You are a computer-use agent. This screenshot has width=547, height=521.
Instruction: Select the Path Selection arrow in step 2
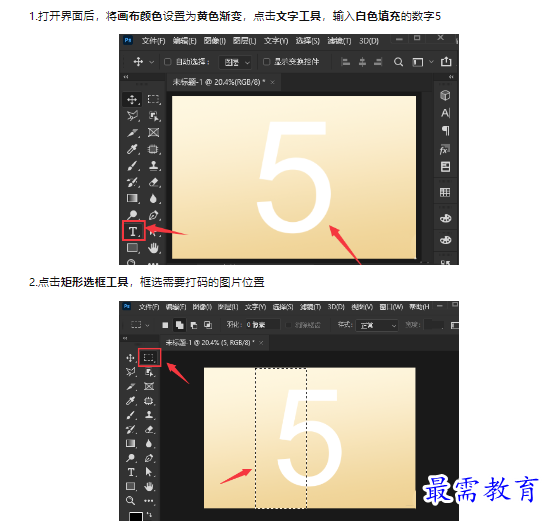click(x=149, y=472)
